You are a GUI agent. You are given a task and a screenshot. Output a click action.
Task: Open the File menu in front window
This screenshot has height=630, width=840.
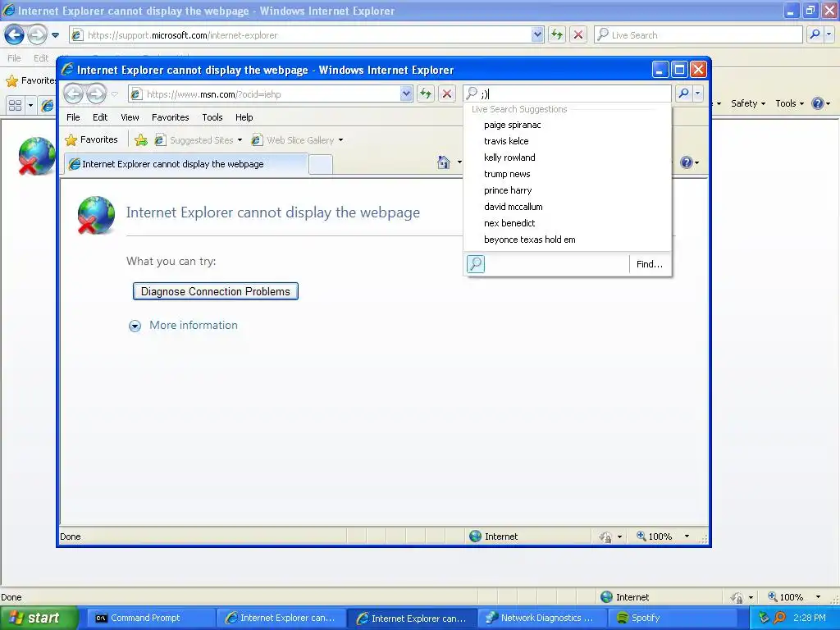(73, 117)
